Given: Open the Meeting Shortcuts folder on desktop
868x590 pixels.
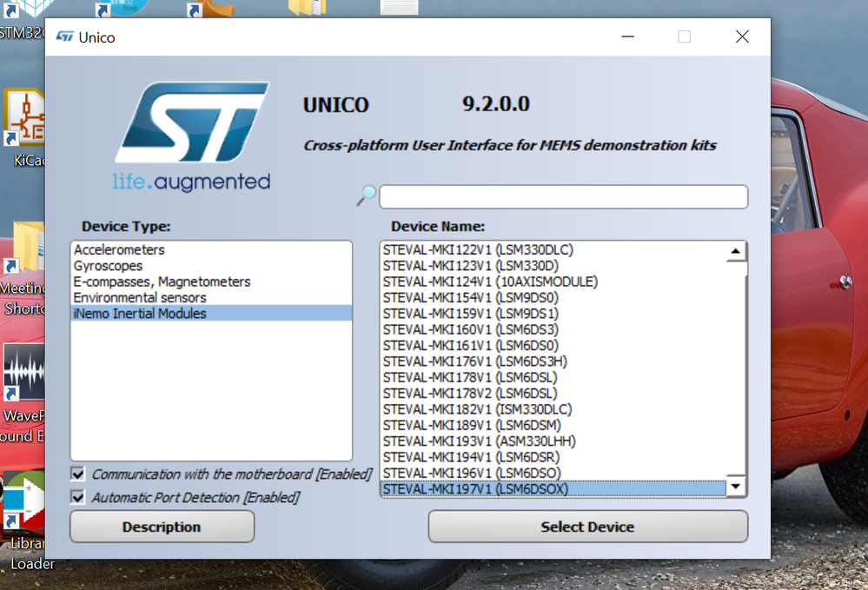Looking at the screenshot, I should (23, 248).
